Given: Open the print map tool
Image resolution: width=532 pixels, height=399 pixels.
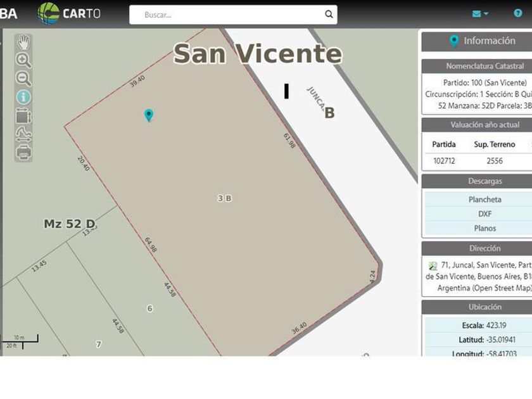Looking at the screenshot, I should tap(23, 153).
